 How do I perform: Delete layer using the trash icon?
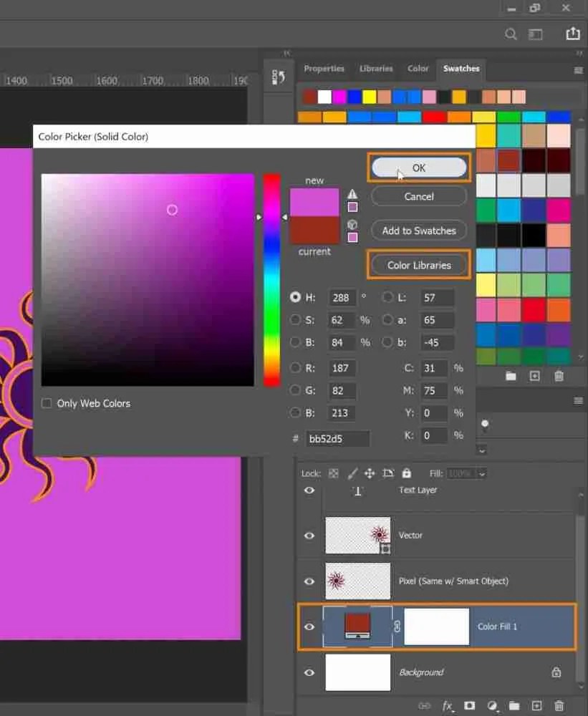559,705
